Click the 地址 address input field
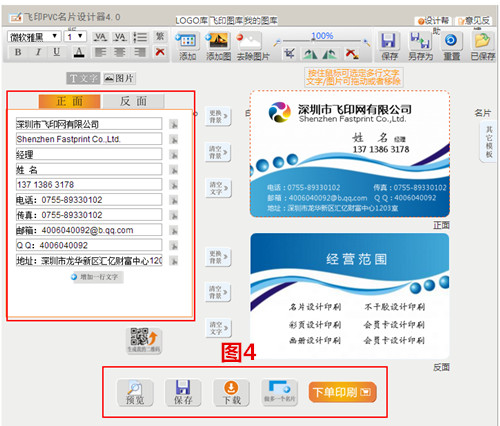This screenshot has height=426, width=500. 89,260
